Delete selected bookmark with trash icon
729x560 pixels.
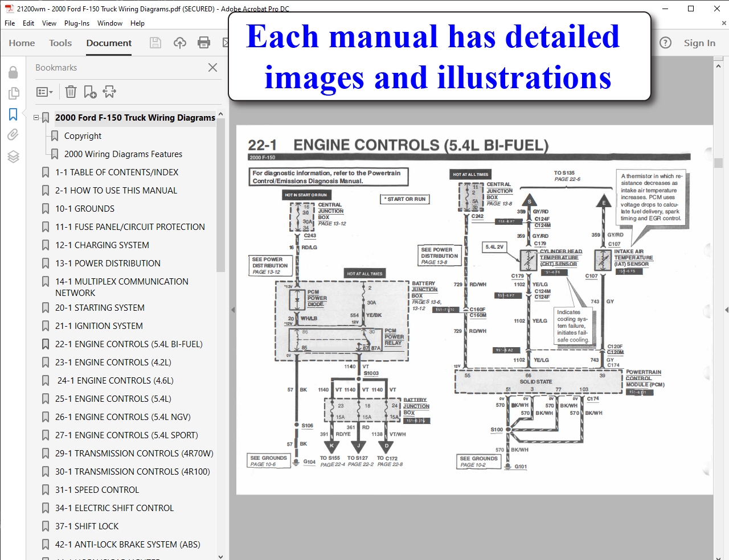pos(71,92)
